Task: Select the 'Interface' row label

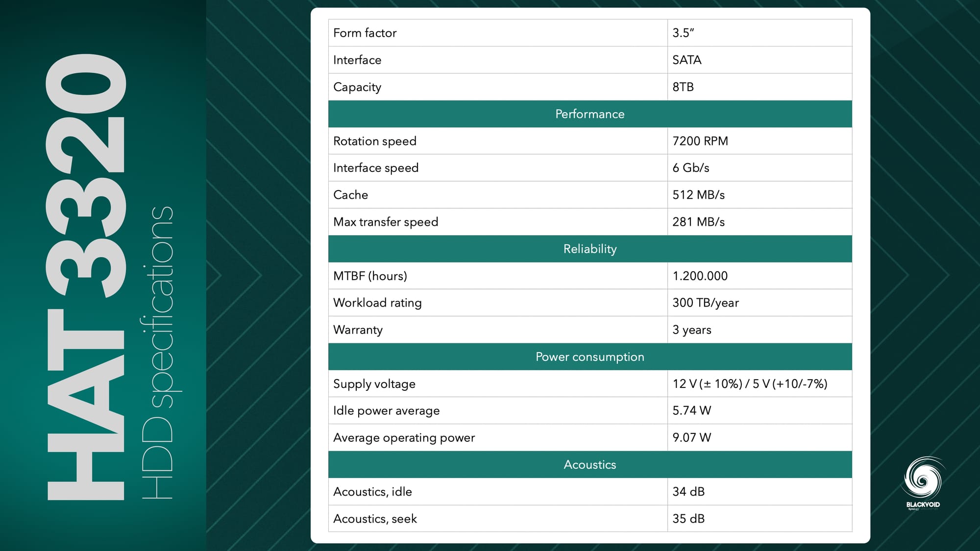Action: pos(357,60)
